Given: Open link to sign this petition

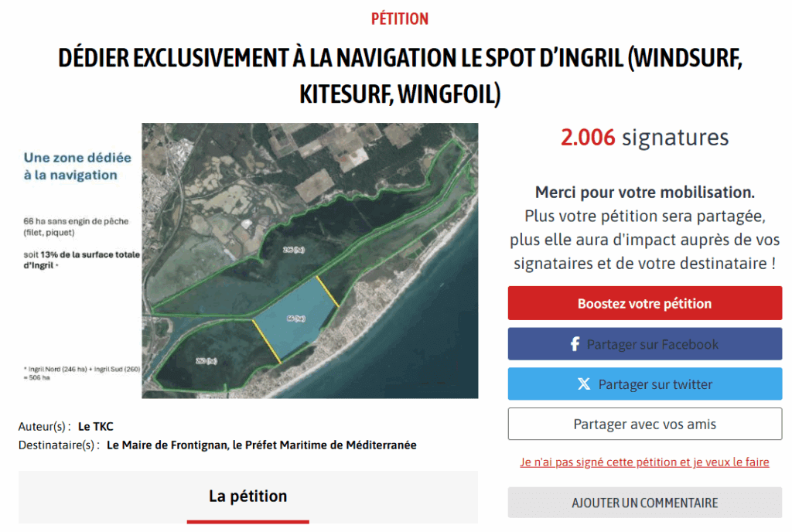Looking at the screenshot, I should pyautogui.click(x=644, y=462).
